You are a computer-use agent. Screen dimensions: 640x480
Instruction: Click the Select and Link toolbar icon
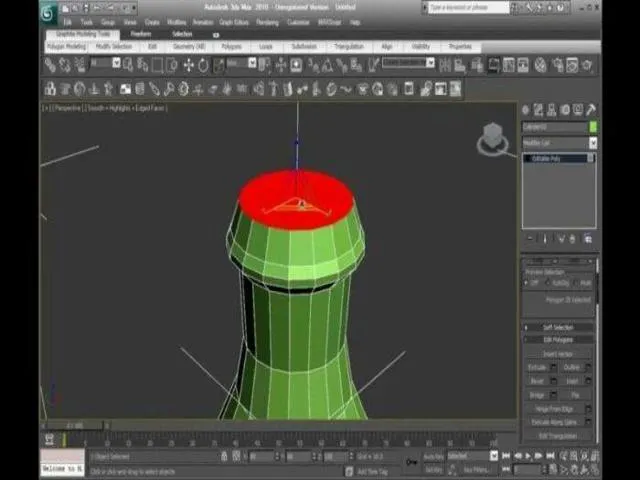coord(51,64)
